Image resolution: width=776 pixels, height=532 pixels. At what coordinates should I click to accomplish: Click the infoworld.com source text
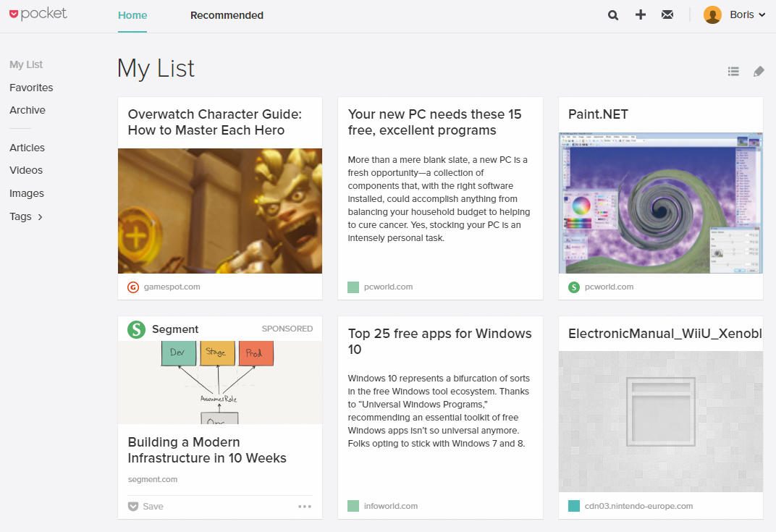tap(390, 506)
